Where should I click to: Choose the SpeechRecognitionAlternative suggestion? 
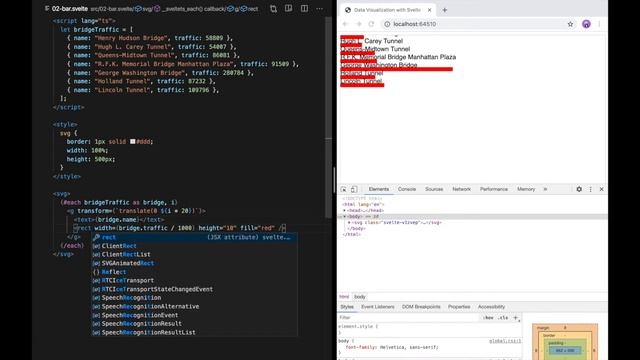click(194, 307)
